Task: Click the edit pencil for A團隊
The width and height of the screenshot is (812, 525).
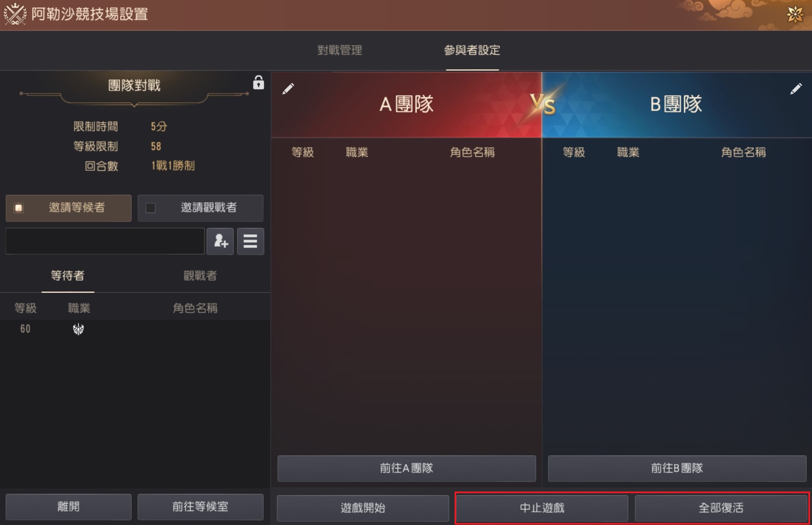Action: click(288, 89)
